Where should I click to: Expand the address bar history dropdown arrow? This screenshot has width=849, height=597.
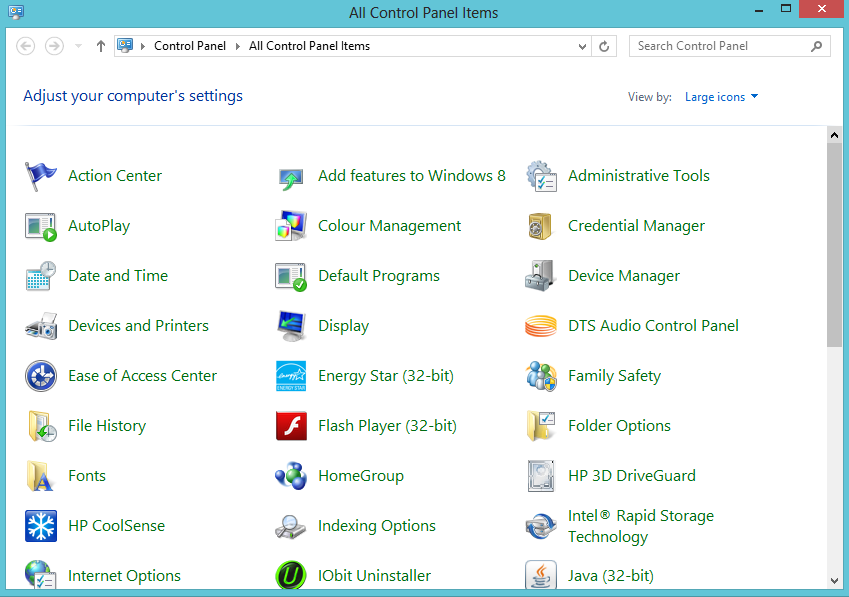[582, 47]
